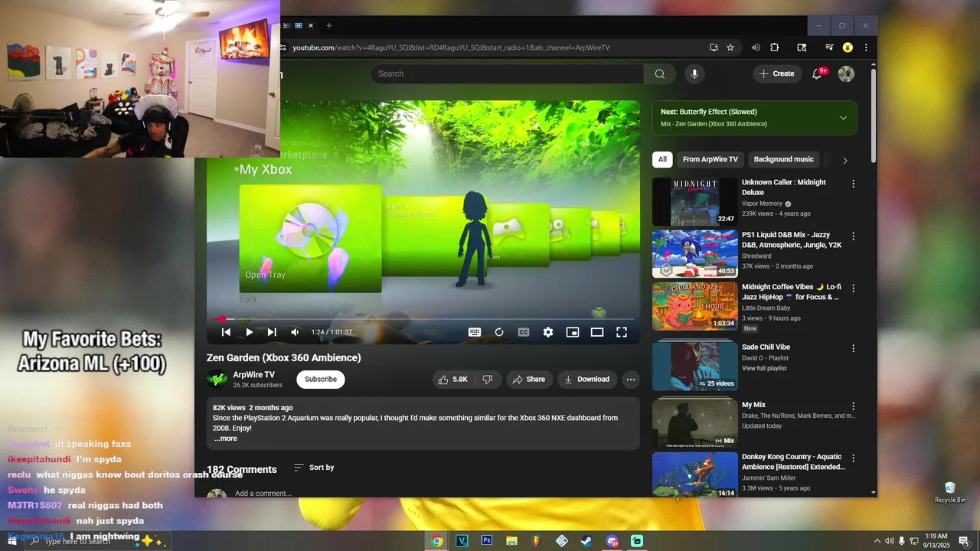The height and width of the screenshot is (551, 980).
Task: Like the video with 5.8K likes
Action: 452,380
